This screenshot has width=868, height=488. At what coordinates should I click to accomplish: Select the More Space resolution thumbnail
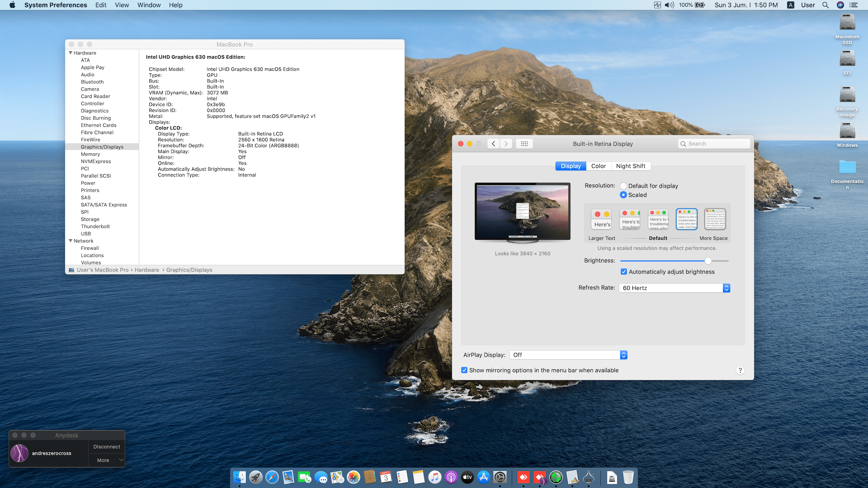pyautogui.click(x=715, y=219)
